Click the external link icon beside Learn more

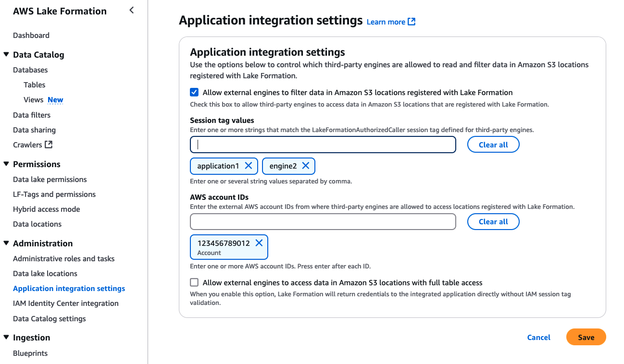(411, 21)
